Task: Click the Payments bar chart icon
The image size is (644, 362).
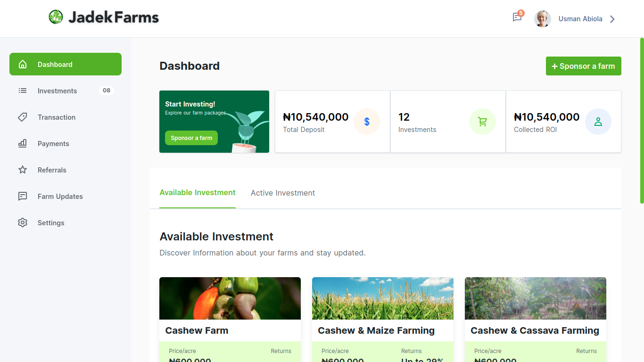Action: [x=23, y=143]
